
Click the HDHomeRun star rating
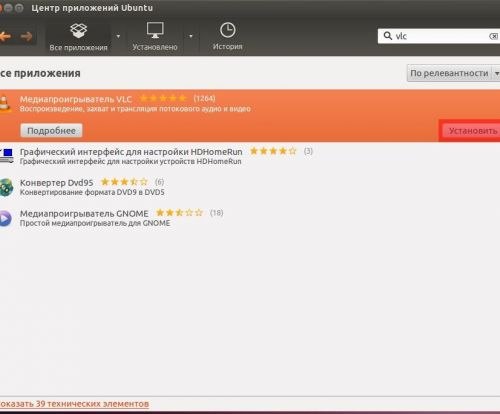[x=273, y=151]
